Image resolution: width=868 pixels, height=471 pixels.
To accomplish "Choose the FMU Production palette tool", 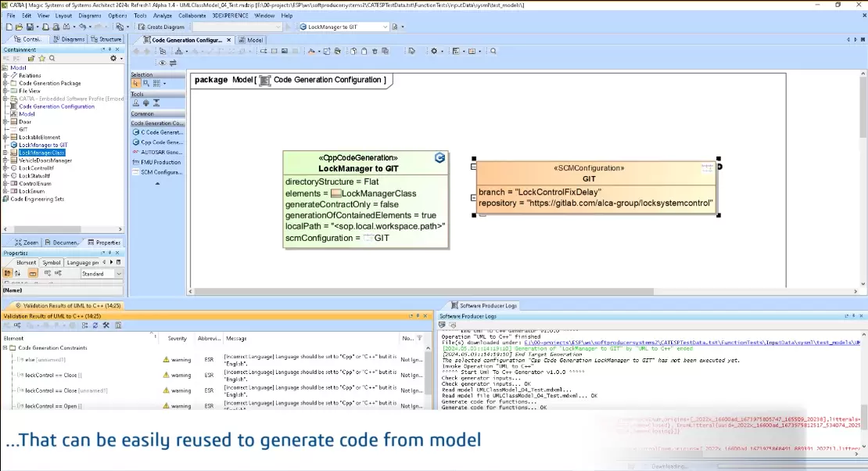I will (160, 162).
